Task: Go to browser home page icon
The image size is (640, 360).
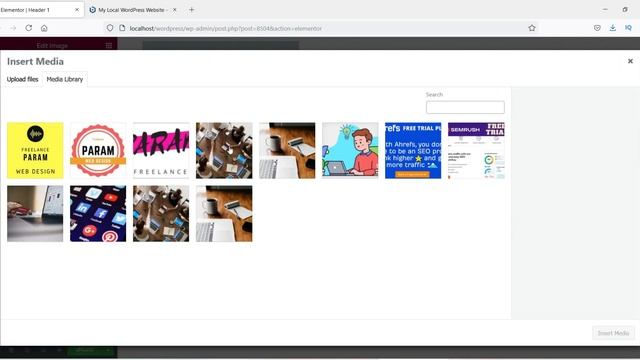Action: [x=44, y=28]
